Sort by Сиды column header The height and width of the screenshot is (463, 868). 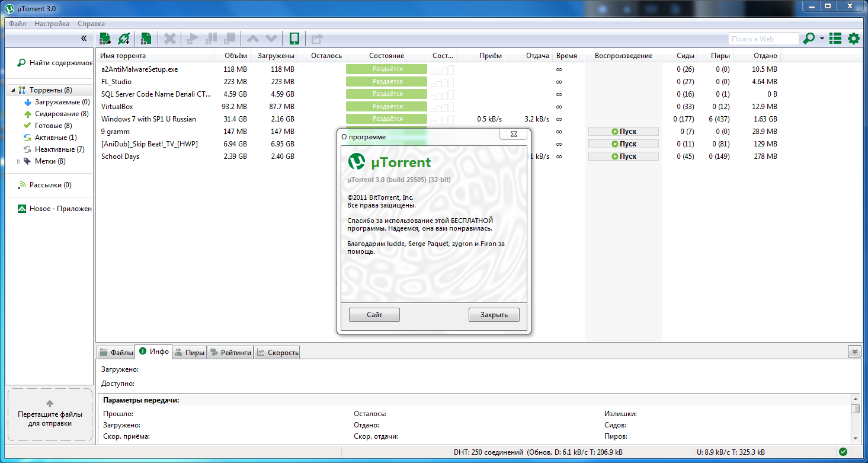click(x=680, y=56)
